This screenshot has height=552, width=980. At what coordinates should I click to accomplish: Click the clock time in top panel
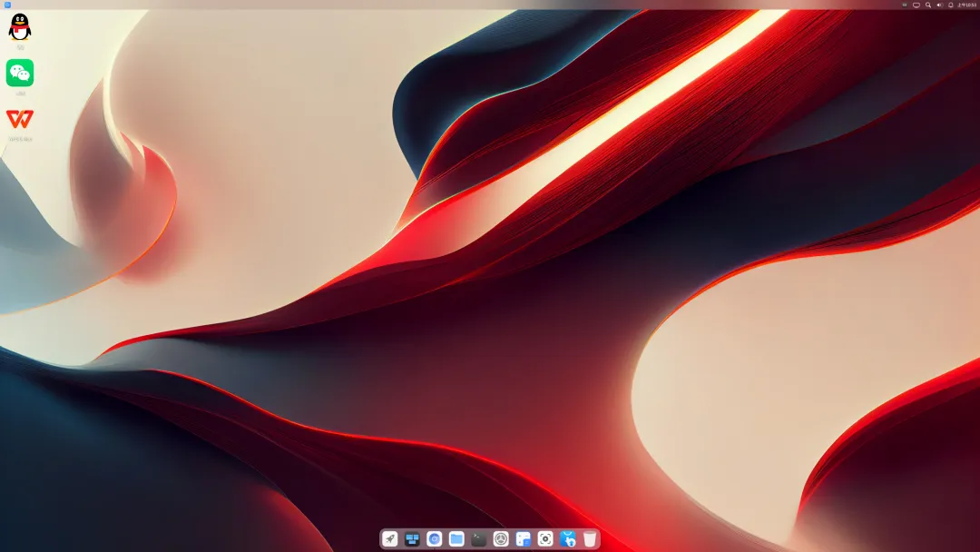pos(967,5)
